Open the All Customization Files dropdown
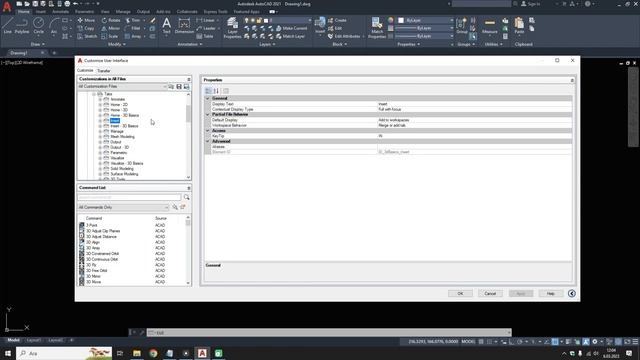Viewport: 640px width, 360px height. pyautogui.click(x=122, y=87)
